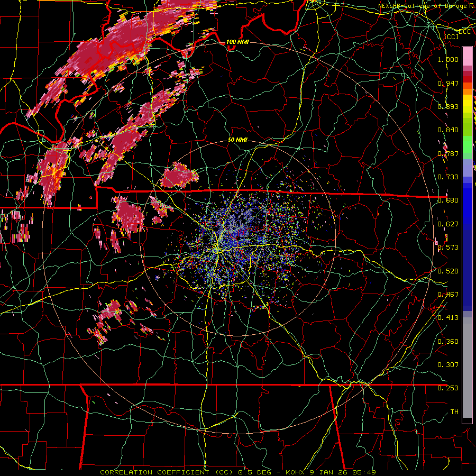
Task: Click the 0.413 scale value
Action: click(448, 318)
